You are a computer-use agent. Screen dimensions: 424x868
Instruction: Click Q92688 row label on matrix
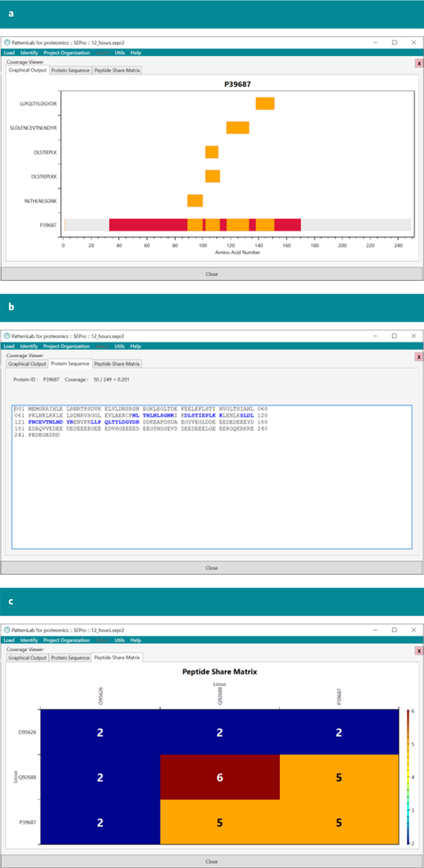[x=27, y=778]
